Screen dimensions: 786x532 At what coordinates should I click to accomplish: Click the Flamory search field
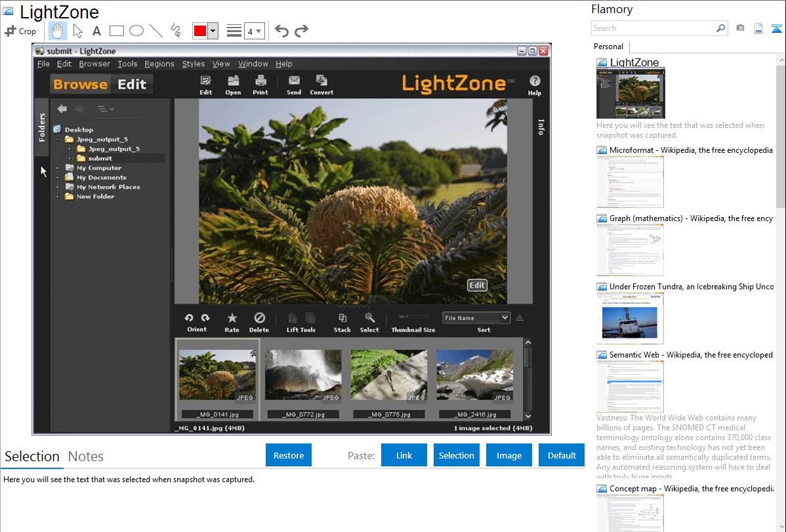[x=653, y=28]
